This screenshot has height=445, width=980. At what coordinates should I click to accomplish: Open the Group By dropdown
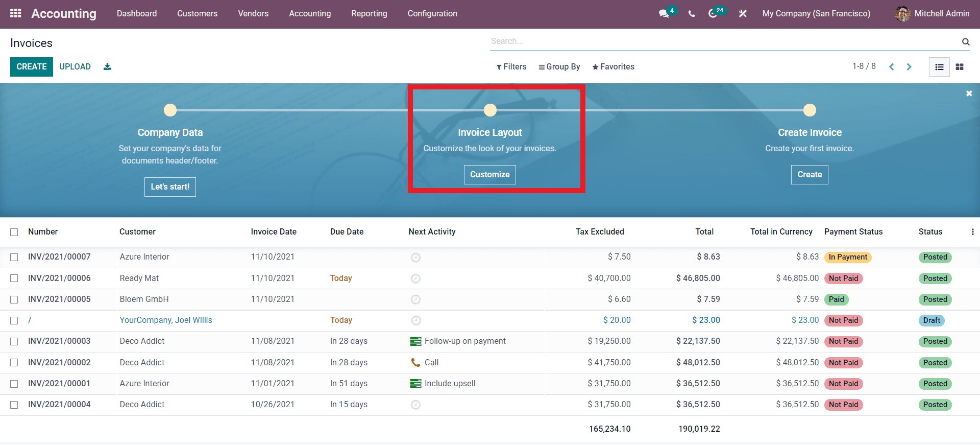pos(559,67)
